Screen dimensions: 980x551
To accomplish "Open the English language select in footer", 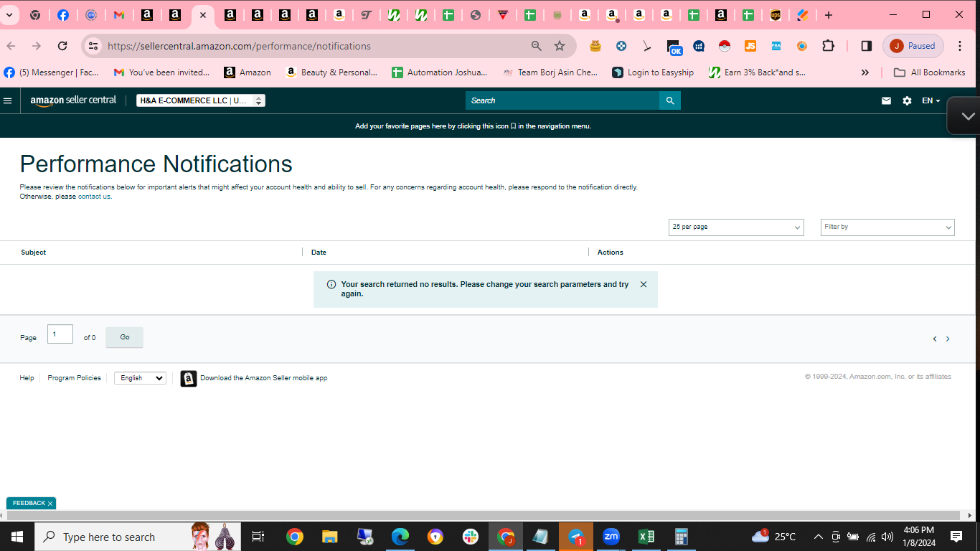I will point(140,378).
